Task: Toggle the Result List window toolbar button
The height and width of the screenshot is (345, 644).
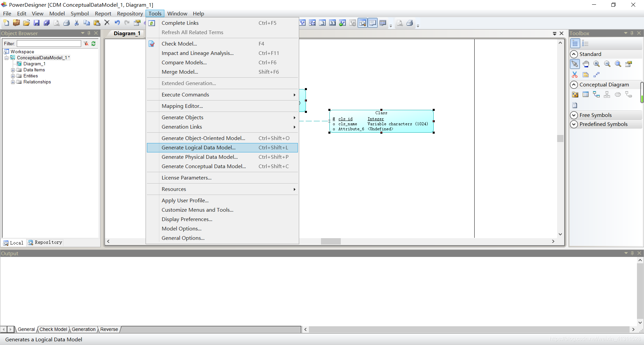Action: click(x=383, y=23)
